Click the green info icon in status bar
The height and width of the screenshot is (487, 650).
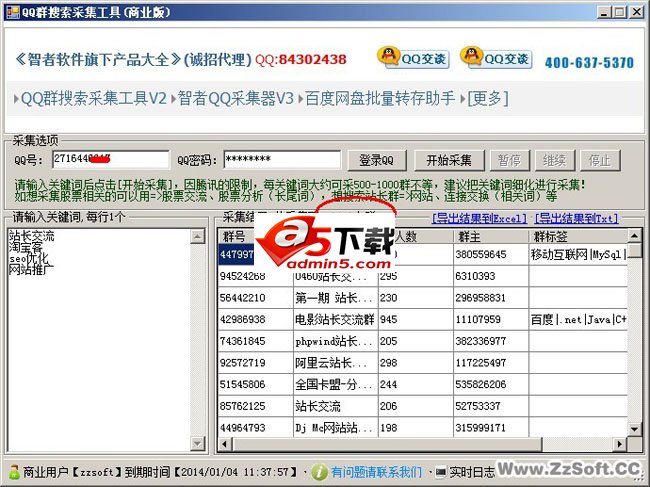319,472
